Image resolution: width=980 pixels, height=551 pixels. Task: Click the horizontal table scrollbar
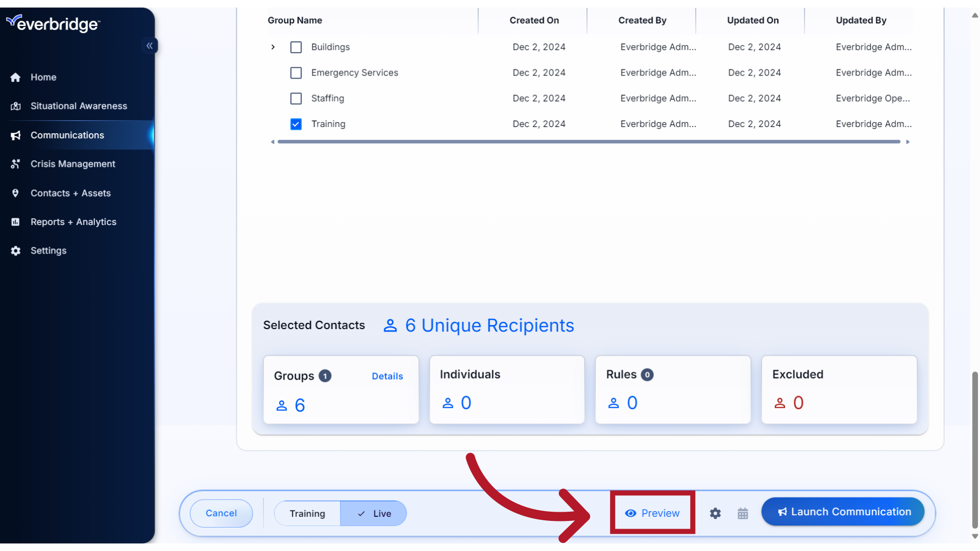tap(589, 142)
